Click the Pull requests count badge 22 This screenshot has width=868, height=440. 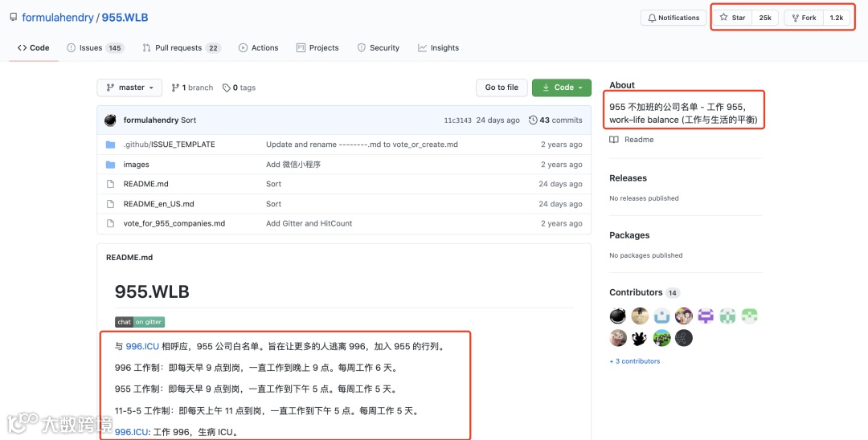click(213, 48)
